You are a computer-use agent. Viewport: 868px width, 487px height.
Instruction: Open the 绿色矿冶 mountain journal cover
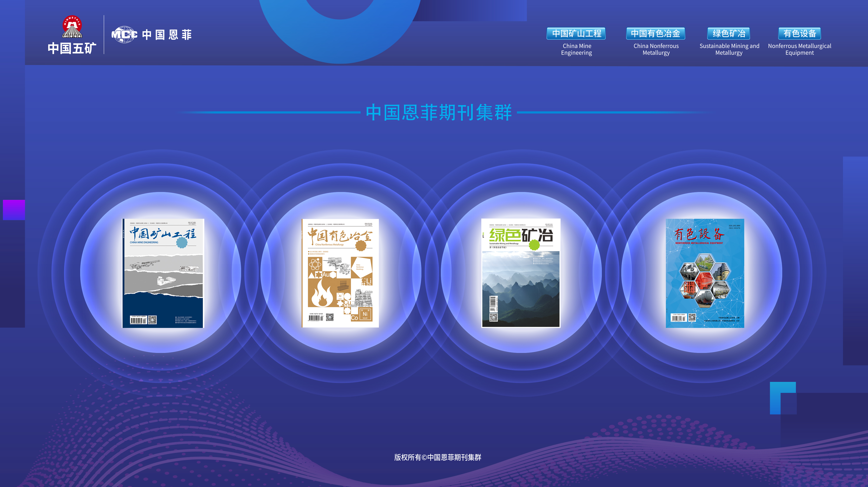(521, 273)
